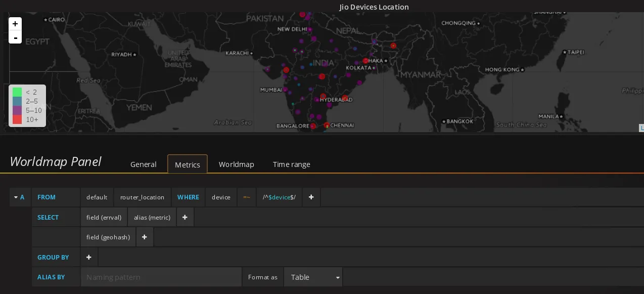Open the Time range tab
Image resolution: width=644 pixels, height=294 pixels.
tap(291, 164)
